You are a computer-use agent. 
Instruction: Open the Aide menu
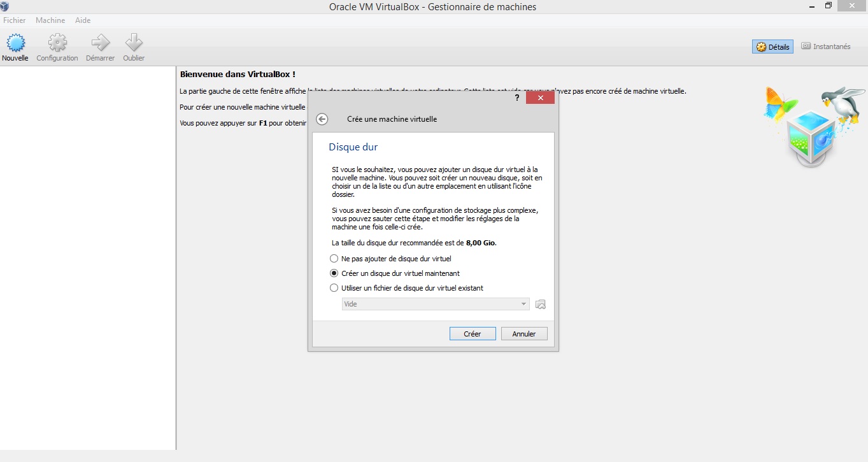(x=83, y=20)
